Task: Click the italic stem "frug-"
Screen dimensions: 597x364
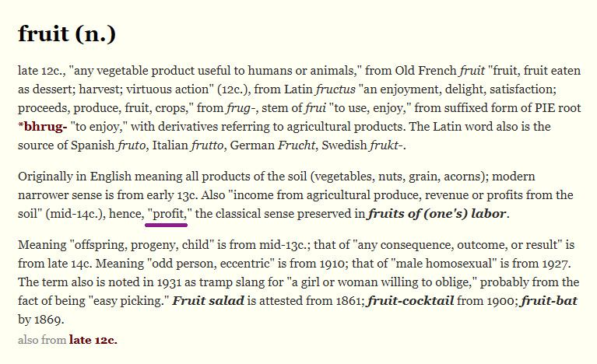Action: (x=238, y=107)
